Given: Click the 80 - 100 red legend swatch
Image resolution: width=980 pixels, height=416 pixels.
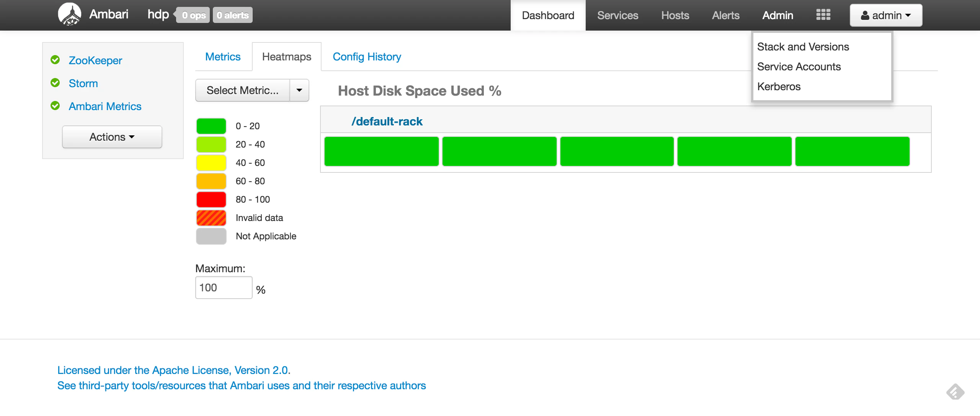Looking at the screenshot, I should (211, 200).
